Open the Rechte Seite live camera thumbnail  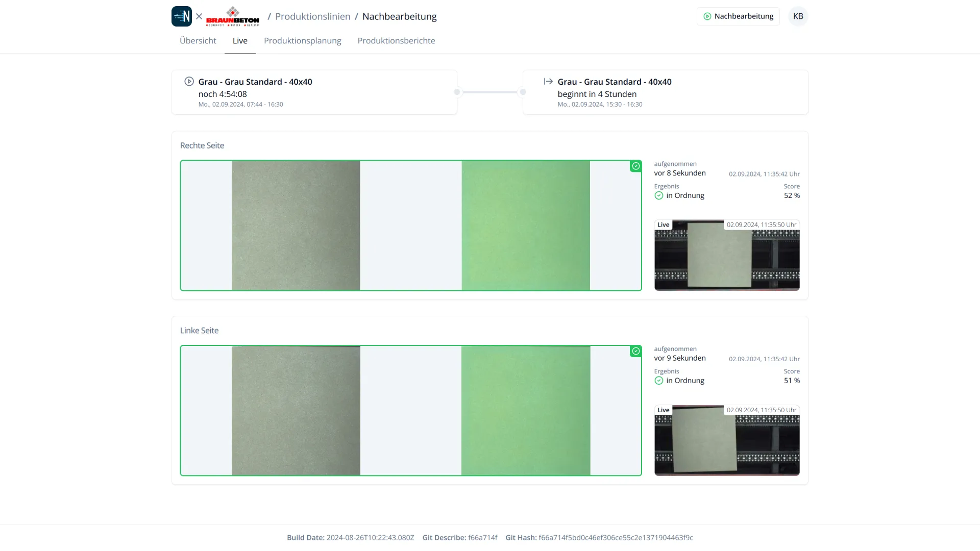coord(727,255)
